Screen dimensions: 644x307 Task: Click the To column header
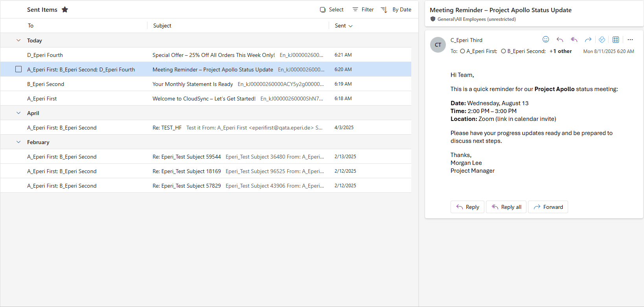tap(31, 26)
